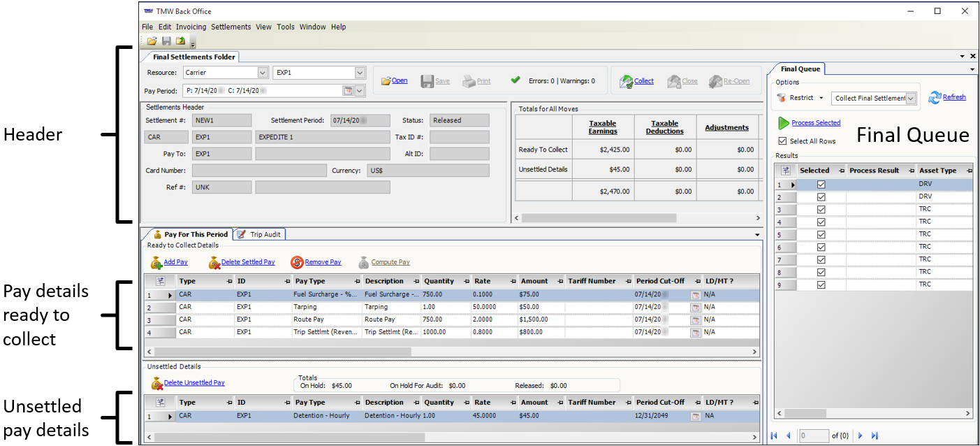Click the Refresh icon in Final Queue
The height and width of the screenshot is (446, 980).
click(x=935, y=98)
